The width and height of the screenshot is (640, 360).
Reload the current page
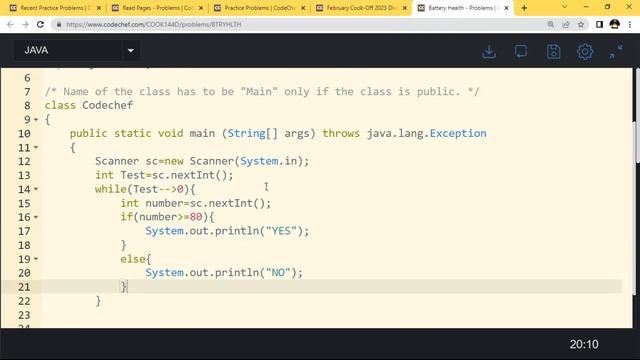point(40,24)
